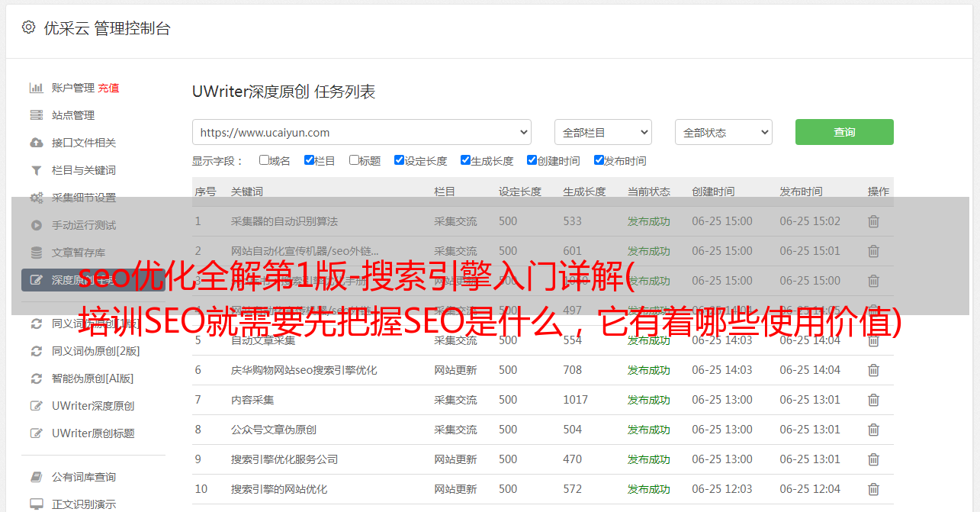The width and height of the screenshot is (980, 512).
Task: Click 发布成功 status in row 10
Action: pos(649,489)
